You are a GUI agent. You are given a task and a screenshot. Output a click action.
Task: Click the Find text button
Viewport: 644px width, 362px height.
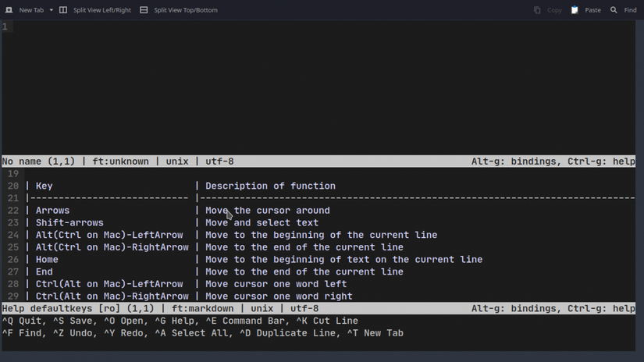click(630, 10)
